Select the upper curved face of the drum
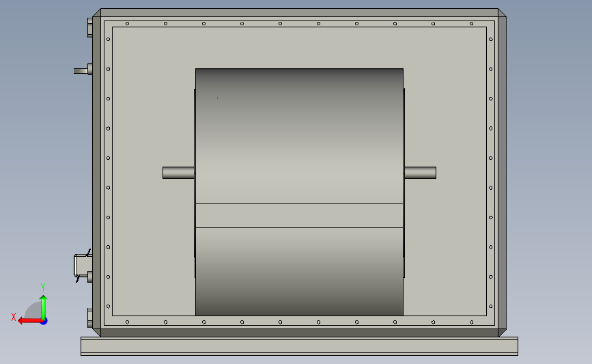The width and height of the screenshot is (592, 364). point(299,135)
